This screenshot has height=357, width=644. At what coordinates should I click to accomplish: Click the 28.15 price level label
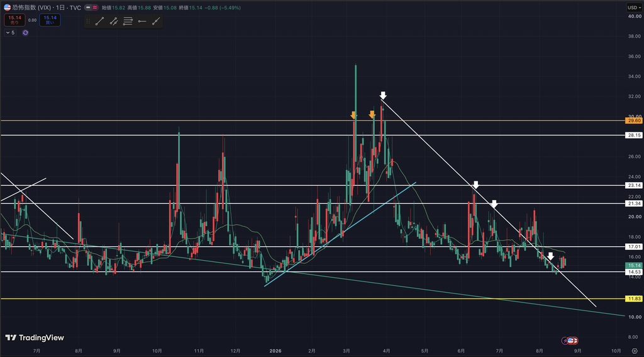634,135
